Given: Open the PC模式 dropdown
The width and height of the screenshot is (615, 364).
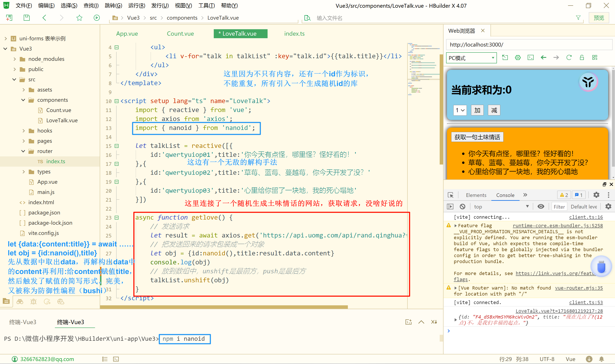Looking at the screenshot, I should pos(471,58).
